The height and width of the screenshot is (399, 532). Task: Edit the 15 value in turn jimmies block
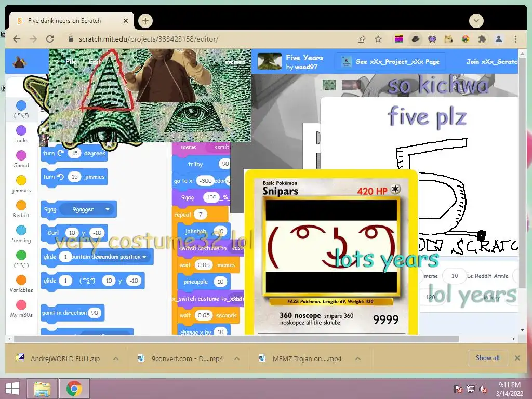pos(74,177)
